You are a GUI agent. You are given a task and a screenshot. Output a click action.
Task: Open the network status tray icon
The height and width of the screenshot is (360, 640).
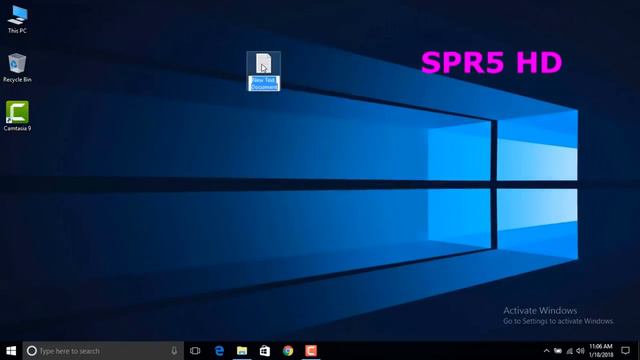[569, 351]
